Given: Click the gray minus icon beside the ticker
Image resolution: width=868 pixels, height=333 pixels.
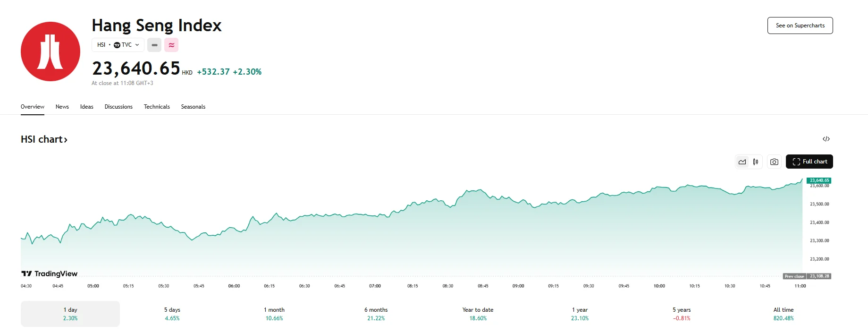Looking at the screenshot, I should click(x=154, y=45).
